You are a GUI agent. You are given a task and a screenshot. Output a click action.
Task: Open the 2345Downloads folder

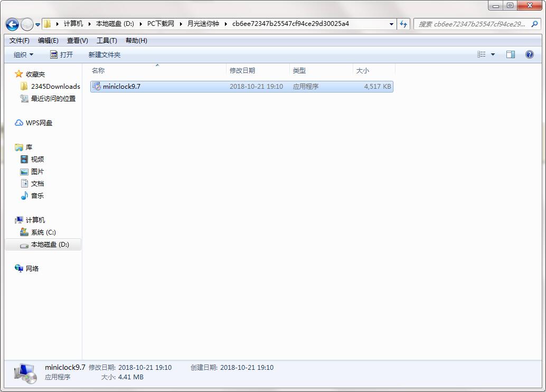click(x=51, y=87)
